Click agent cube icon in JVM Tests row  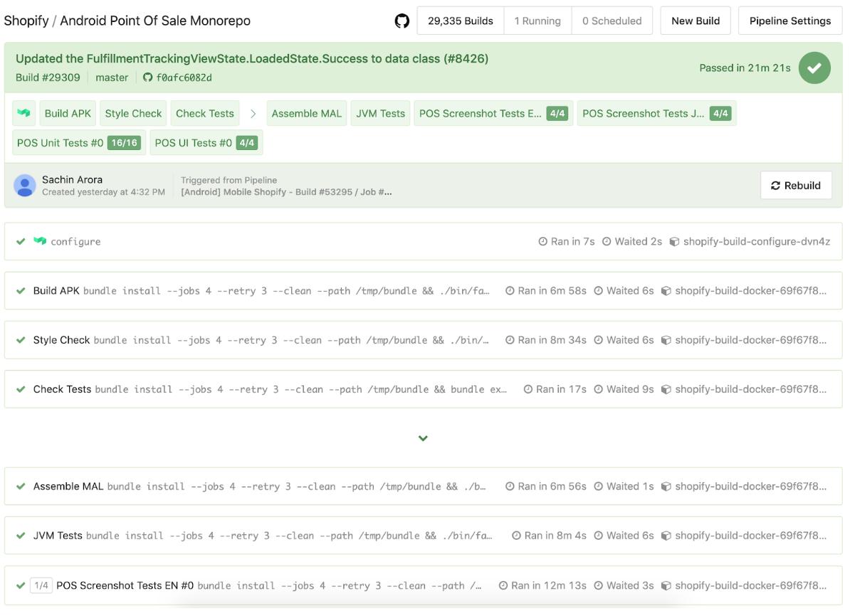pos(666,536)
